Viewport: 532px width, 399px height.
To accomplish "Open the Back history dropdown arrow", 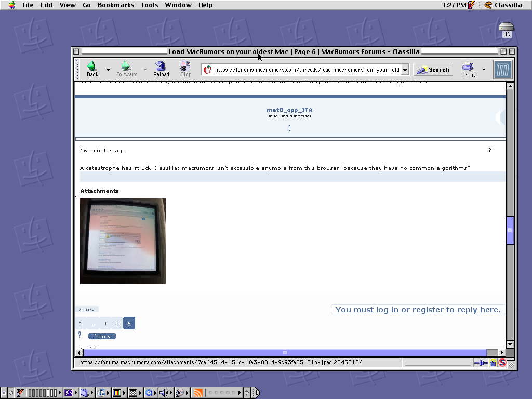I will (x=108, y=70).
